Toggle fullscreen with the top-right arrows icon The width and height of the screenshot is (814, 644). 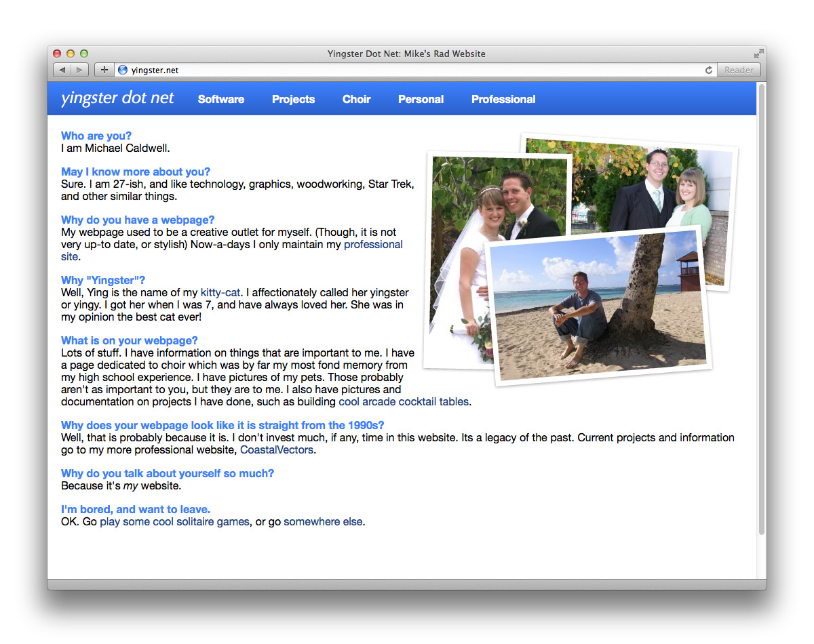[x=758, y=54]
